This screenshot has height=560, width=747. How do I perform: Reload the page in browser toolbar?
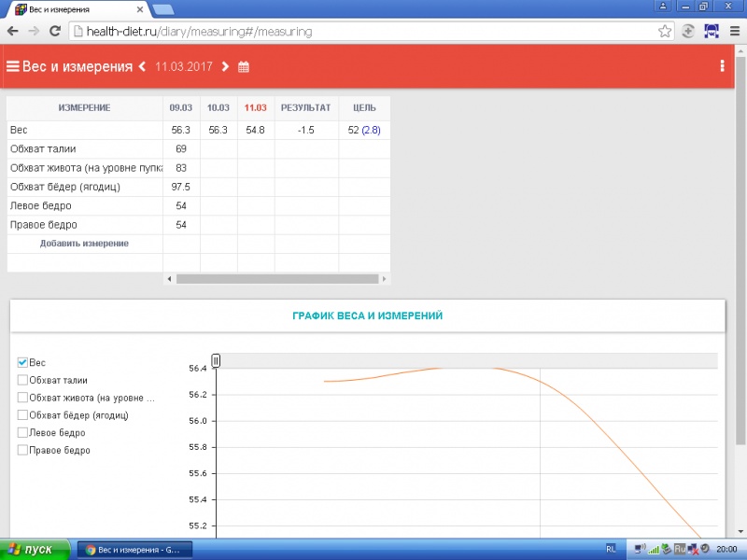(x=55, y=31)
